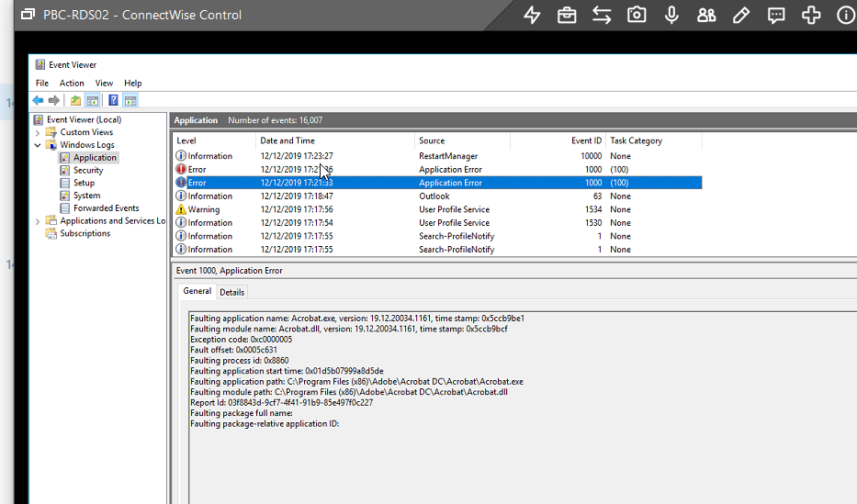Open the View menu

click(104, 83)
